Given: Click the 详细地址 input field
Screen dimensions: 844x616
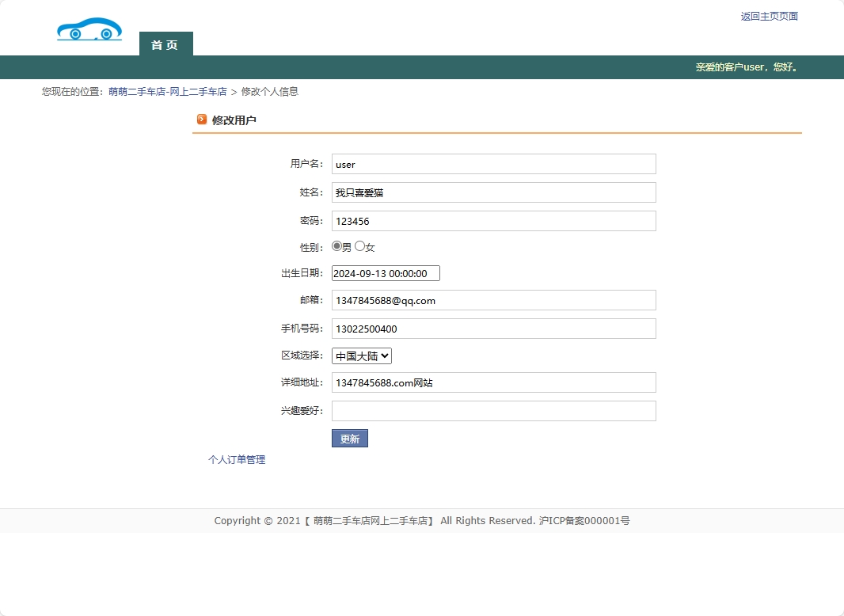Looking at the screenshot, I should pos(493,382).
